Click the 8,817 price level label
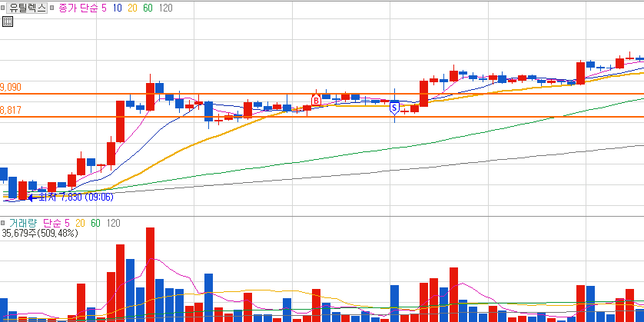The width and height of the screenshot is (644, 322). 11,110
